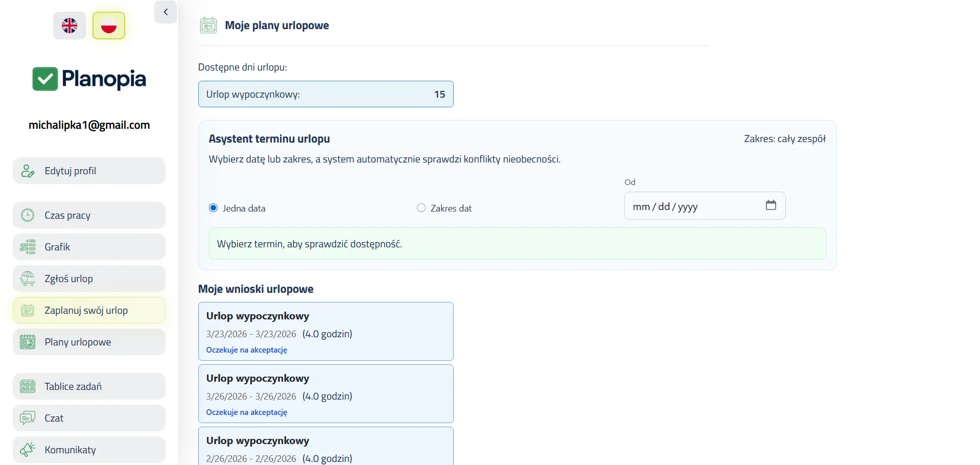This screenshot has width=980, height=465.
Task: Click the calendar icon beside the page title
Action: [x=208, y=25]
